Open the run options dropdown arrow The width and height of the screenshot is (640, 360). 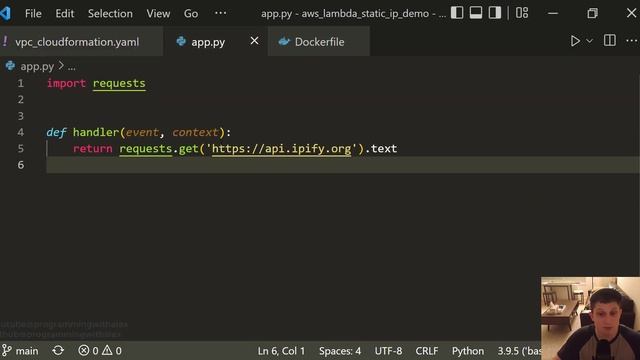point(589,41)
